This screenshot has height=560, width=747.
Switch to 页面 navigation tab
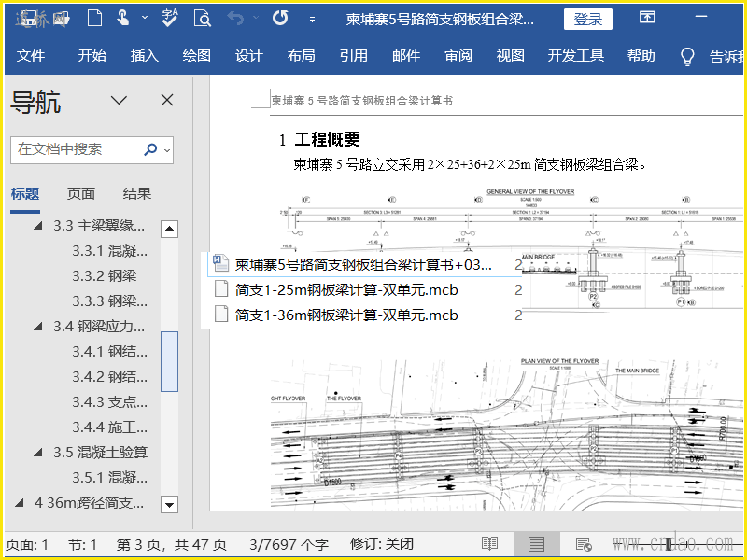click(x=81, y=194)
